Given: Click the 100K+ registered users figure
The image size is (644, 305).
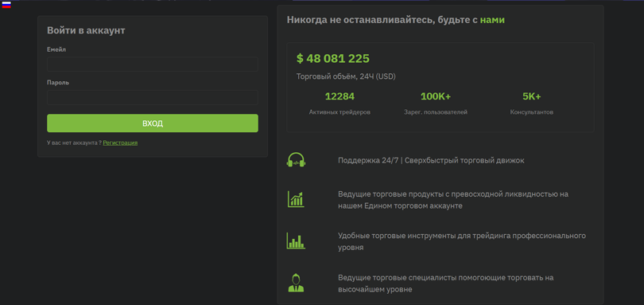Looking at the screenshot, I should (x=436, y=96).
